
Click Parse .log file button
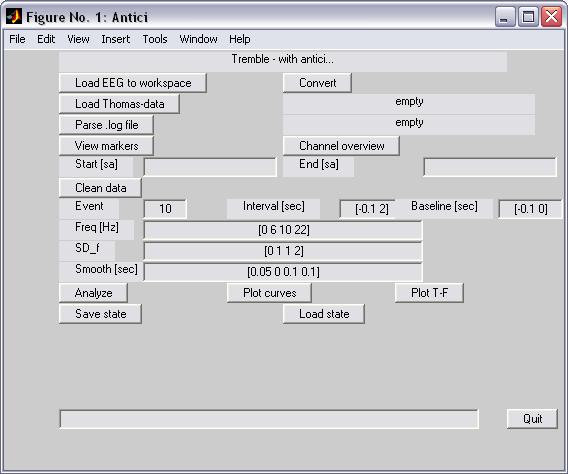106,125
